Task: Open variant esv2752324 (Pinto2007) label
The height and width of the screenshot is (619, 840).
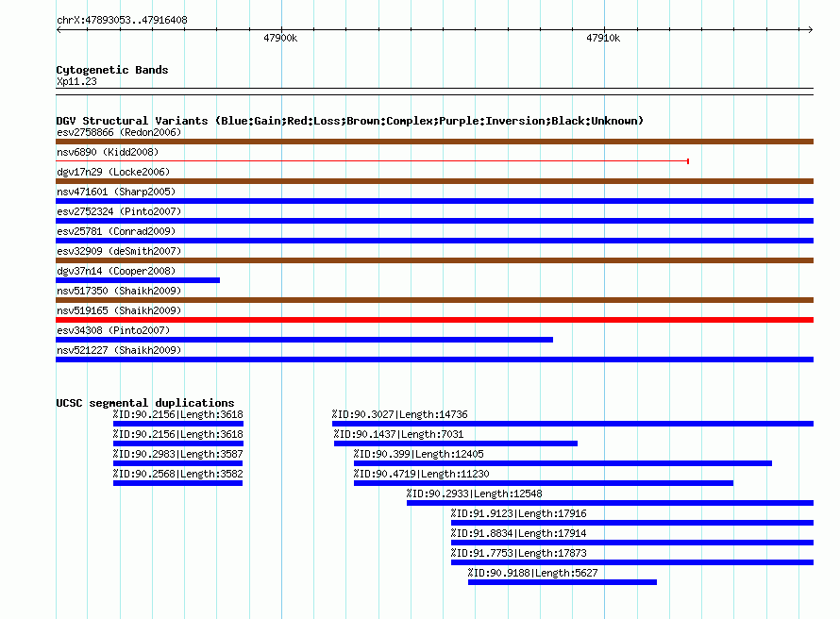Action: (119, 211)
